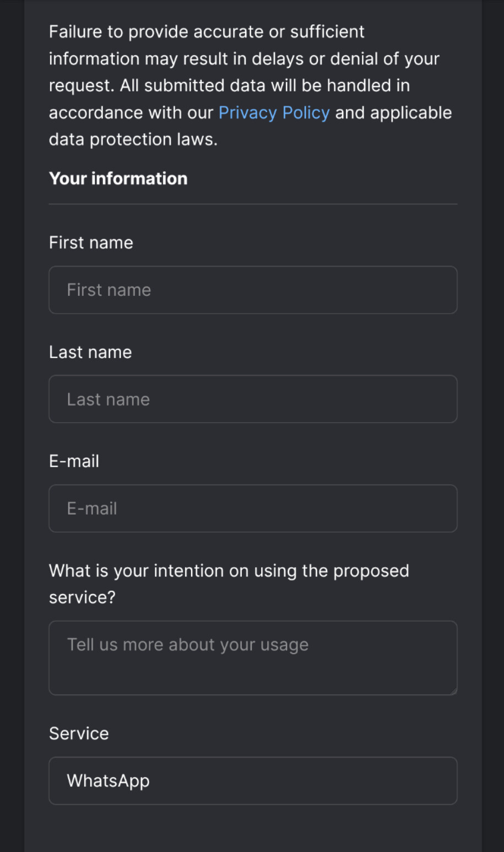Image resolution: width=504 pixels, height=852 pixels.
Task: Click the "What is your intention" question label
Action: pos(229,571)
